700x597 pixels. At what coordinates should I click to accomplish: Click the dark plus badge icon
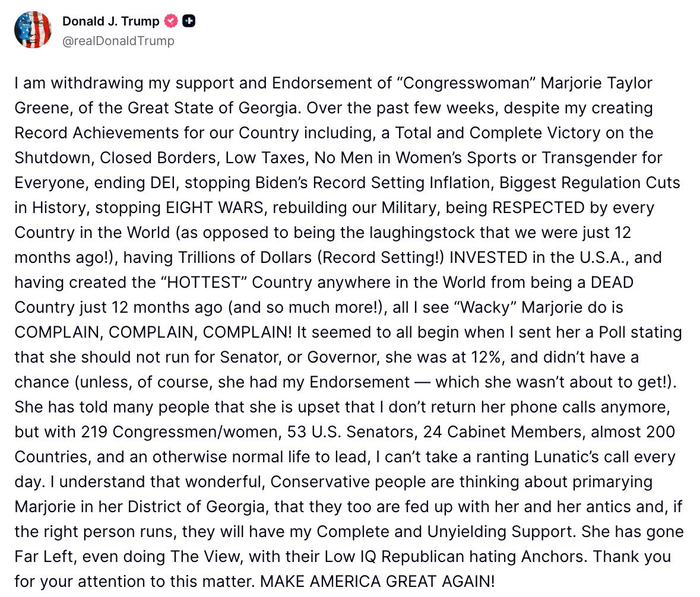(x=189, y=21)
